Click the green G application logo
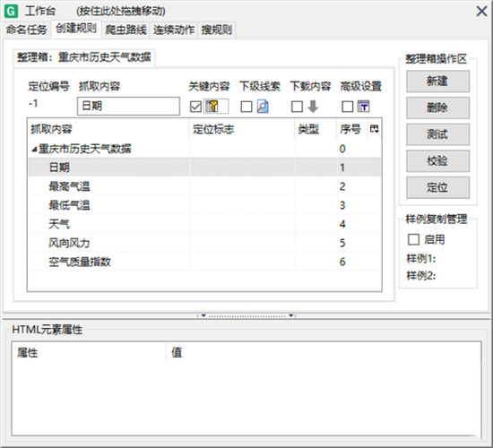 click(x=11, y=12)
